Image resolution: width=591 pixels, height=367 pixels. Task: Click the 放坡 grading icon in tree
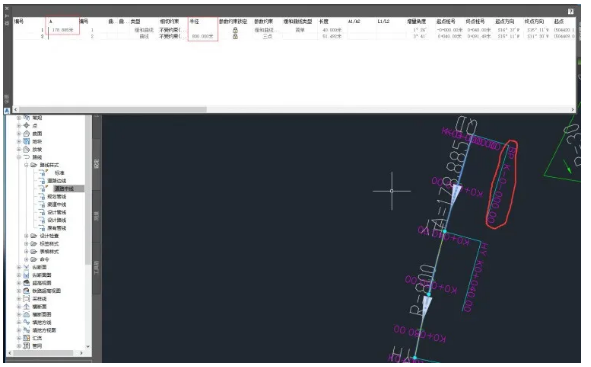pyautogui.click(x=26, y=149)
